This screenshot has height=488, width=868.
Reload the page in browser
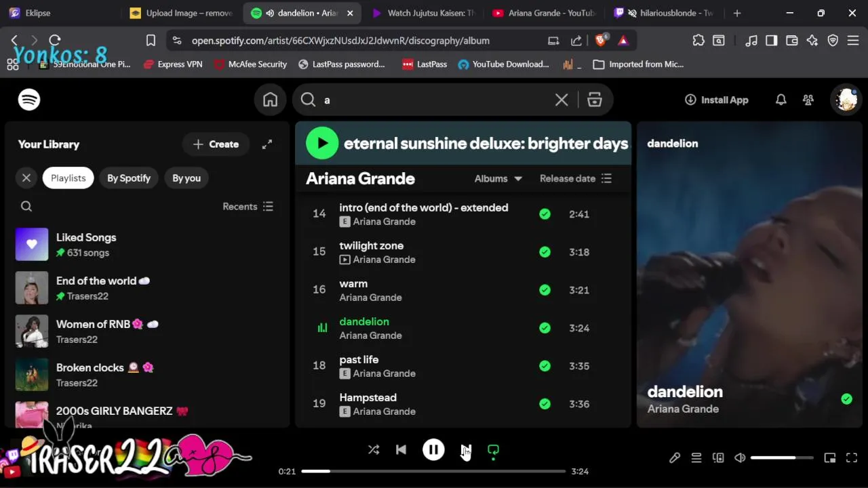[x=55, y=41]
